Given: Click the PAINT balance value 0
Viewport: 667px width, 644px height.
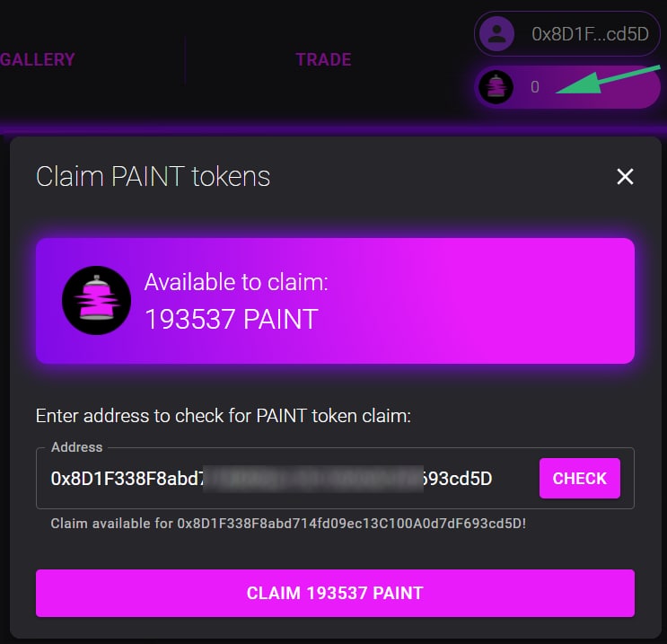Looking at the screenshot, I should (535, 87).
